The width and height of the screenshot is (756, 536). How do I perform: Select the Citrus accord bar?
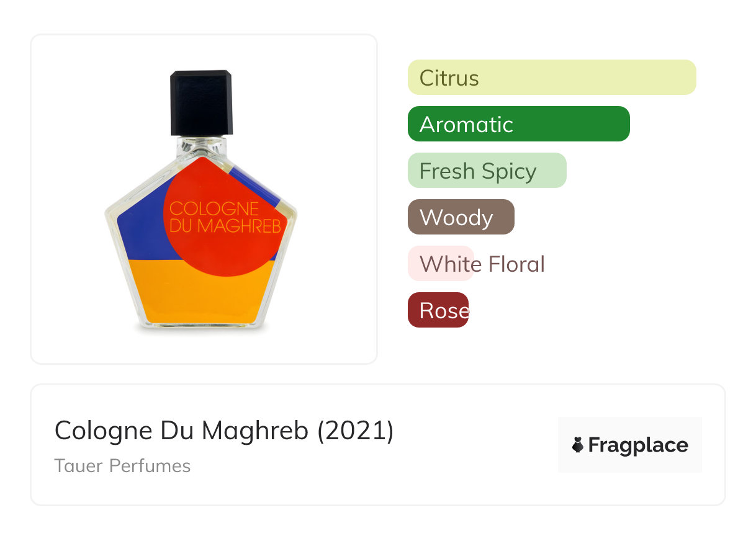click(x=551, y=78)
